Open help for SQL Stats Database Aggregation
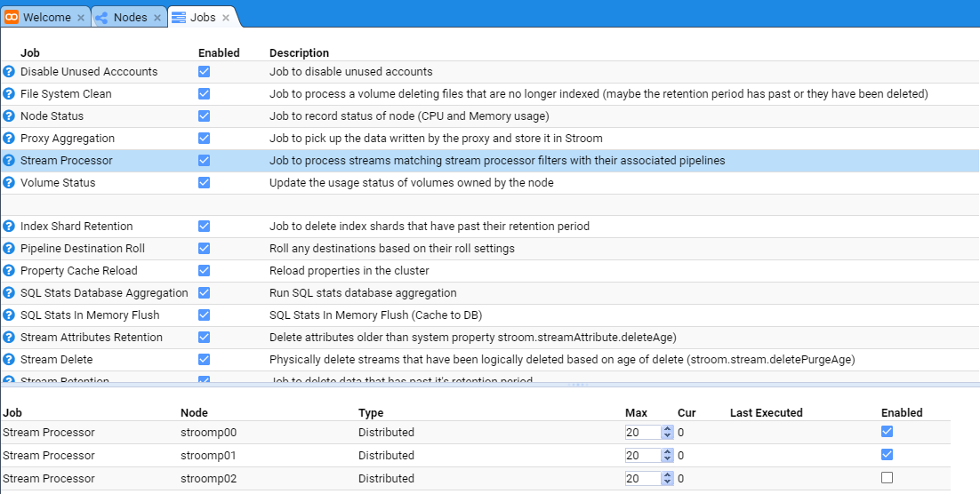980x494 pixels. [x=9, y=293]
